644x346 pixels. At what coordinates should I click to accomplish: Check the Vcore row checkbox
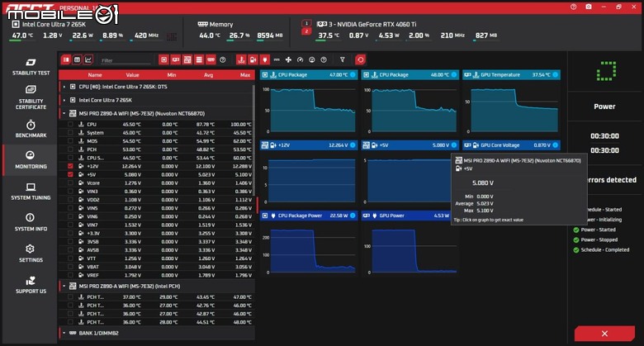pos(70,182)
